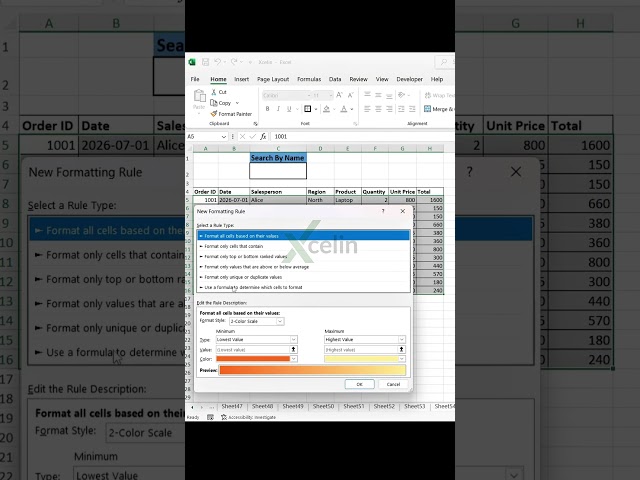This screenshot has height=480, width=640.
Task: Open the font name dropdown
Action: coord(309,96)
